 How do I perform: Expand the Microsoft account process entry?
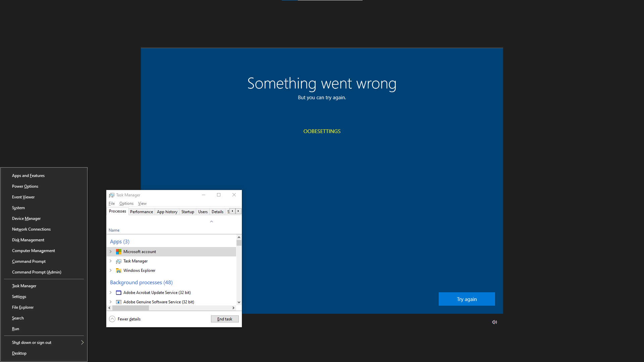pos(111,252)
